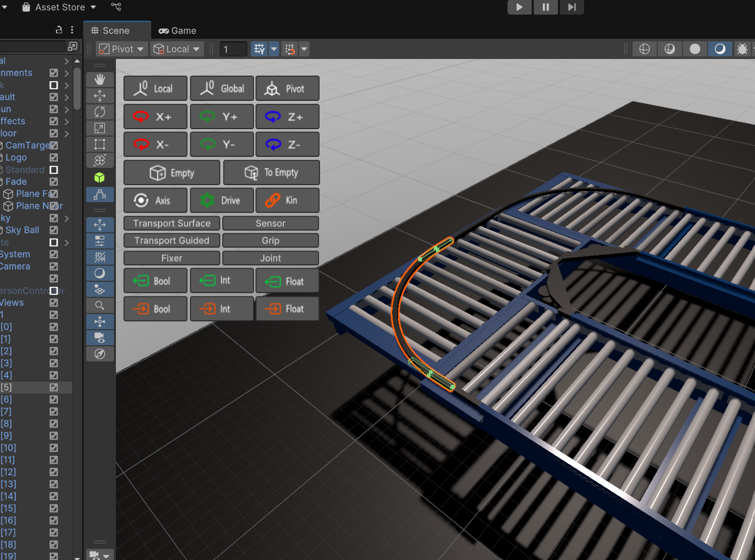The image size is (755, 560).
Task: Toggle checkbox for the Sky Ball row
Action: click(x=54, y=230)
